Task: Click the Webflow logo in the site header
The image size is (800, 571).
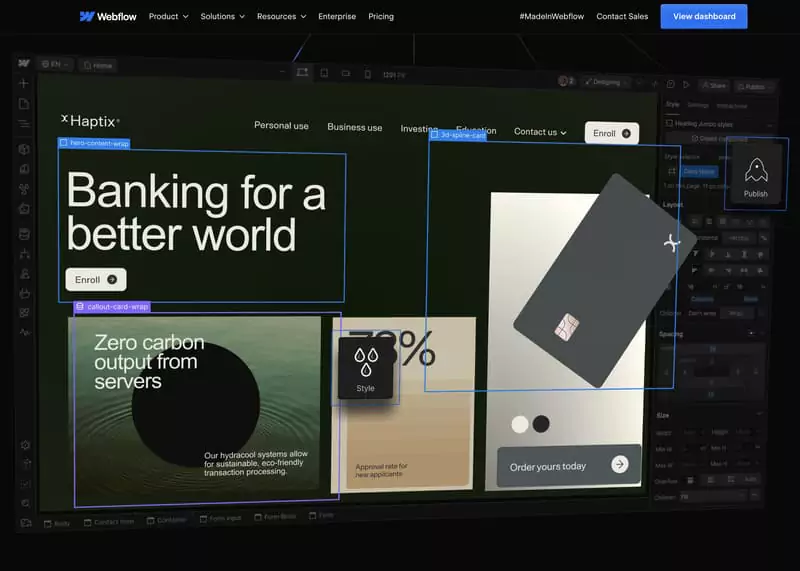Action: tap(108, 16)
